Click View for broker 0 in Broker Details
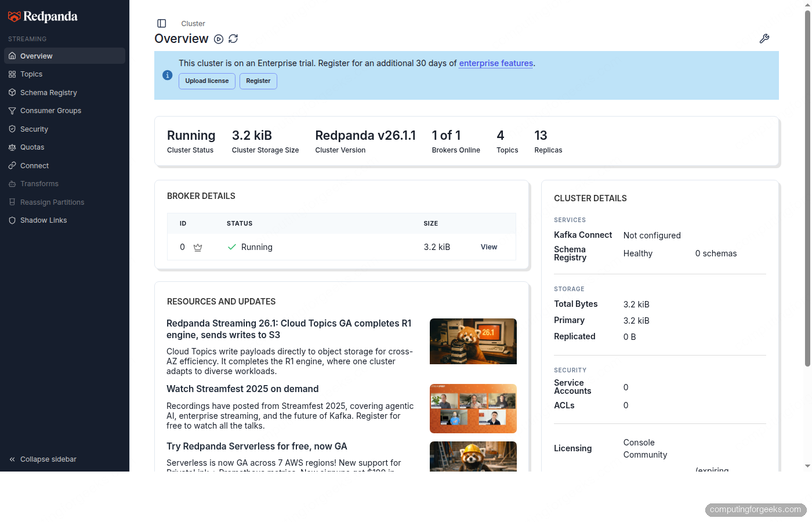 (488, 246)
